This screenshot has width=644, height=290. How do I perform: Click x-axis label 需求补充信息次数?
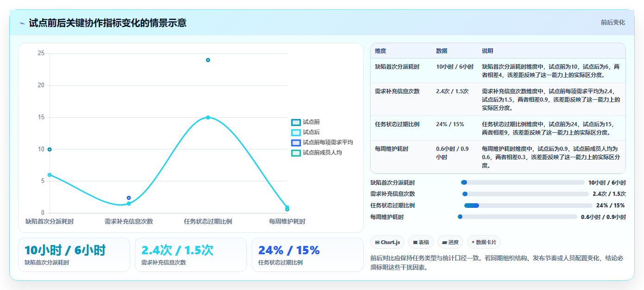[129, 222]
